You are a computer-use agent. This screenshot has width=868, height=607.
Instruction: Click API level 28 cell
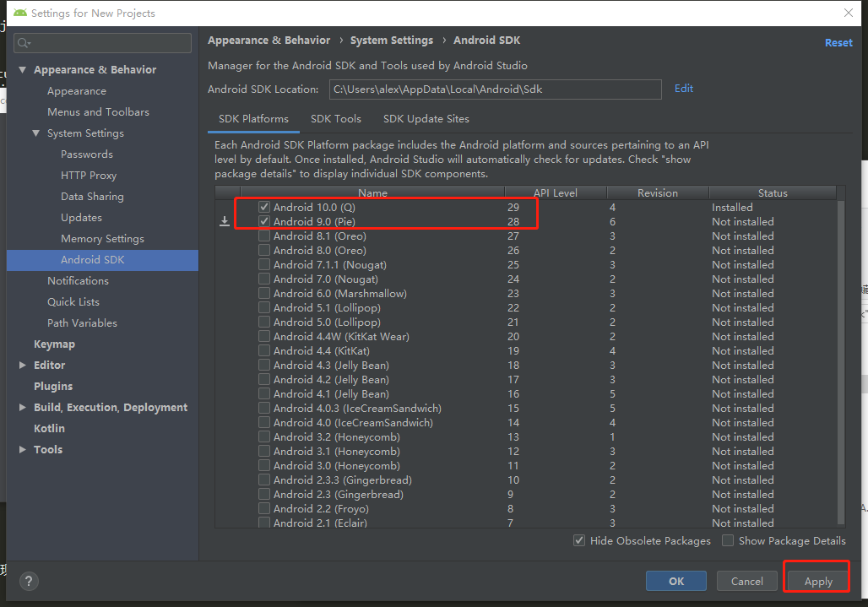tap(513, 222)
